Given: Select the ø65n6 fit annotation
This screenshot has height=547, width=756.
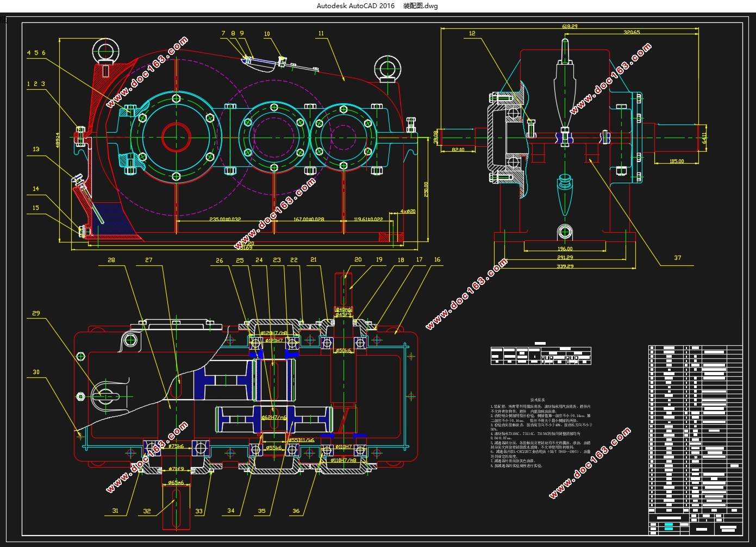Looking at the screenshot, I should click(x=176, y=482).
